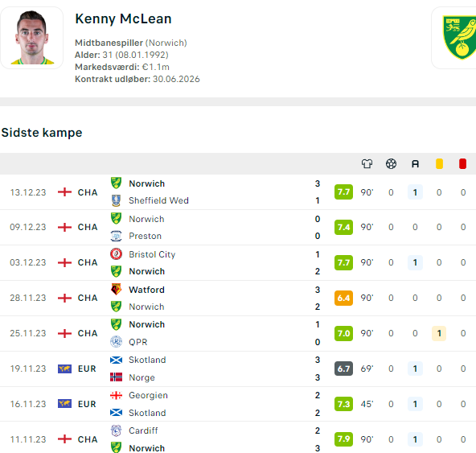Open the Norge team link

tap(142, 377)
